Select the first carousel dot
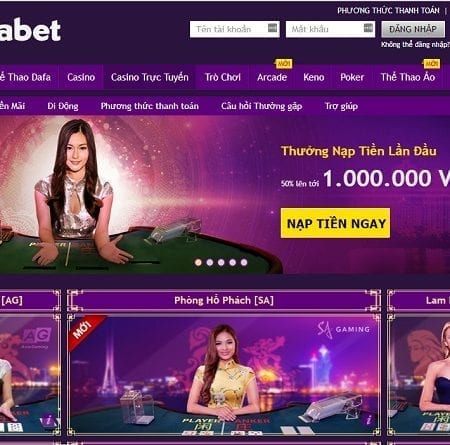Viewport: 450px width, 445px height. pyautogui.click(x=198, y=262)
